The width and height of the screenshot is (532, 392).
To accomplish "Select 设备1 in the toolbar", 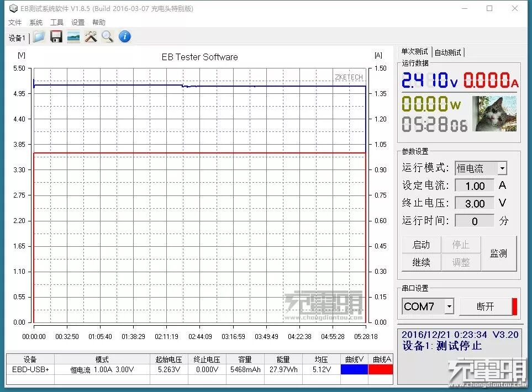I will (x=17, y=38).
